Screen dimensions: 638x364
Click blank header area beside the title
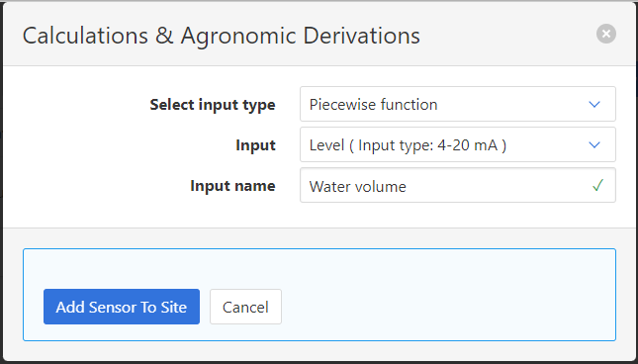[x=508, y=35]
